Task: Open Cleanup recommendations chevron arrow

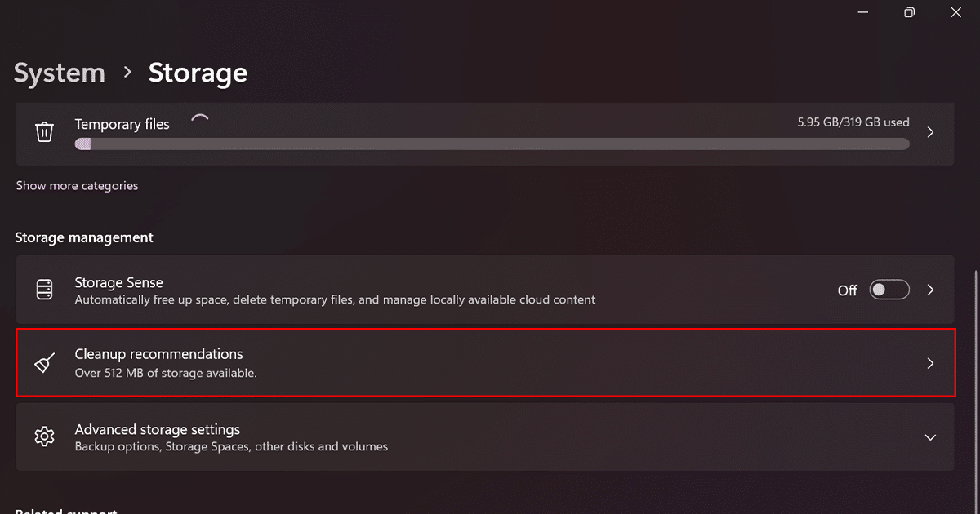Action: click(x=930, y=363)
